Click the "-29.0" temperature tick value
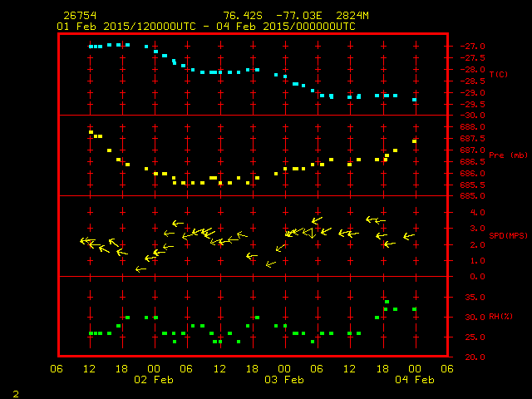Screen dimensions: 532x399 pos(472,93)
